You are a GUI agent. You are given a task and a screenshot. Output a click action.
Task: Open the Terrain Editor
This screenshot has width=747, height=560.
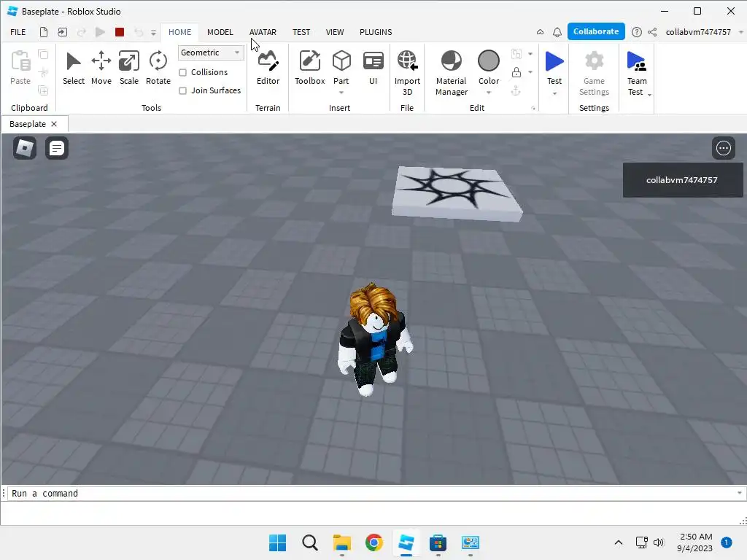[268, 68]
